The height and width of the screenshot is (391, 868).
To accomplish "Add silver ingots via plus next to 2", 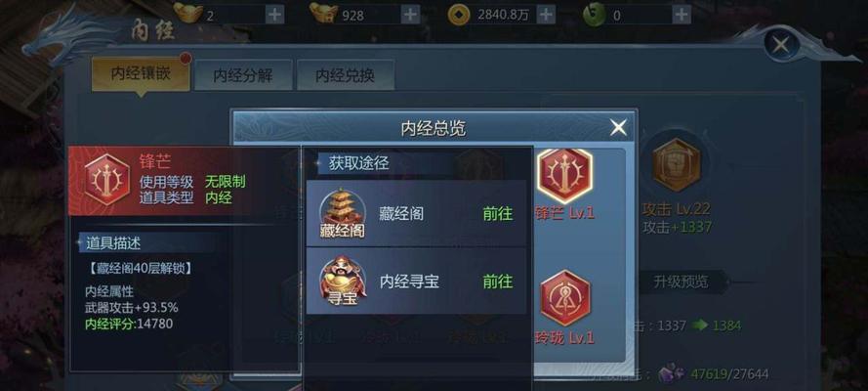I will [274, 15].
